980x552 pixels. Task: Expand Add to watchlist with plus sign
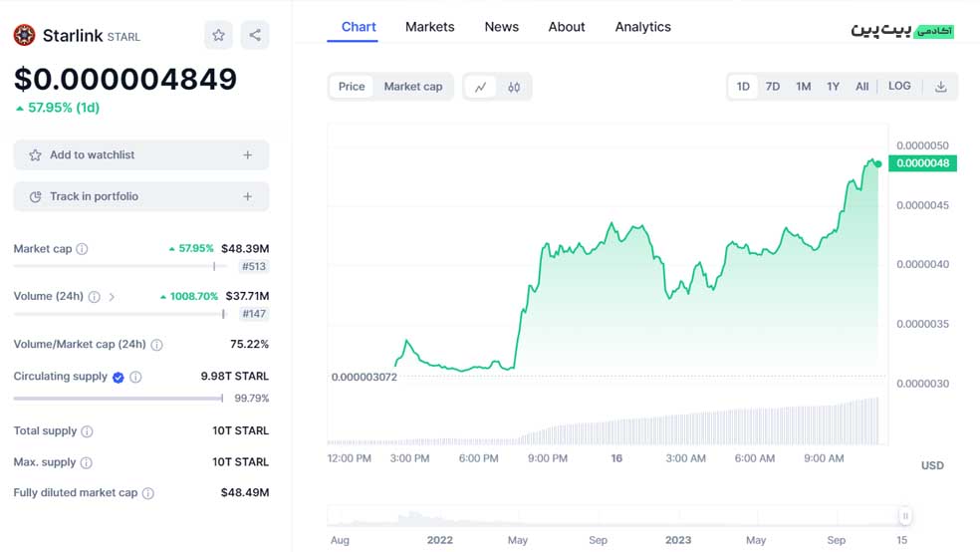tap(248, 155)
